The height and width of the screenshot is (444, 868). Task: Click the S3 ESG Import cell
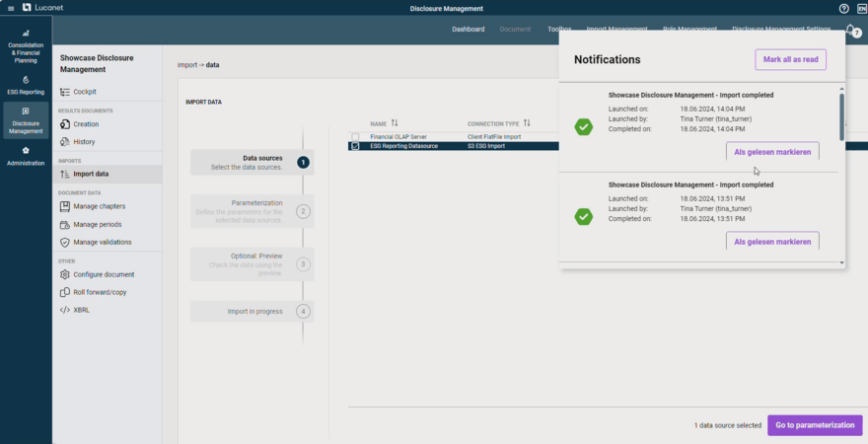pyautogui.click(x=486, y=146)
